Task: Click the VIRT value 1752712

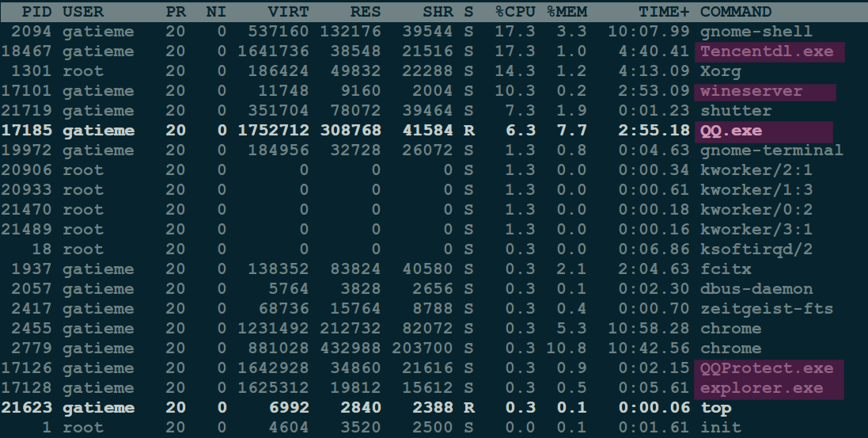Action: tap(273, 131)
